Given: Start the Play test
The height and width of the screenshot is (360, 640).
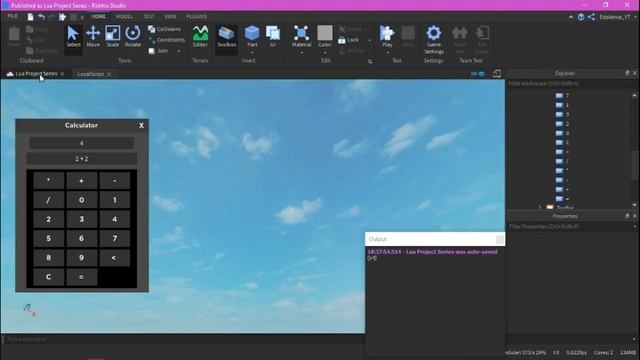Looking at the screenshot, I should click(x=387, y=33).
